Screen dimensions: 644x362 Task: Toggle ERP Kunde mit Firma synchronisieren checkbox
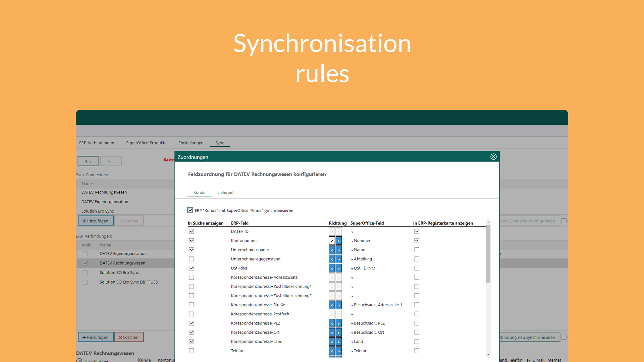pyautogui.click(x=190, y=210)
